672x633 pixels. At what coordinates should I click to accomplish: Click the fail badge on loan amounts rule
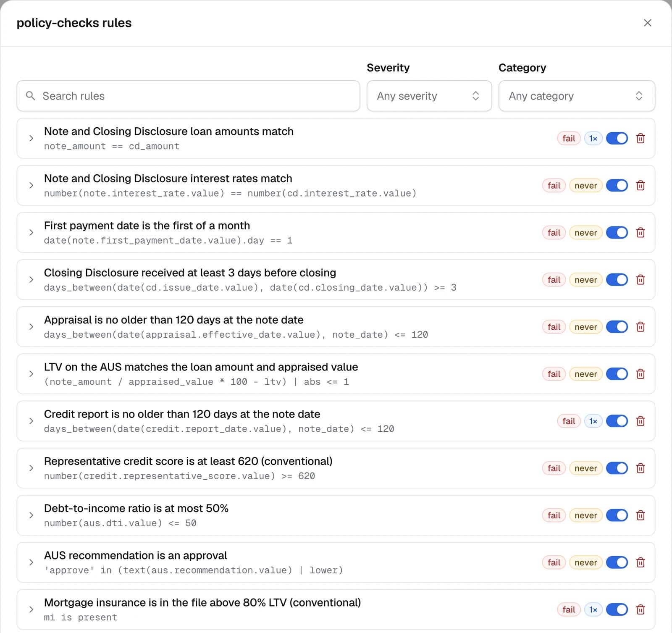(569, 138)
